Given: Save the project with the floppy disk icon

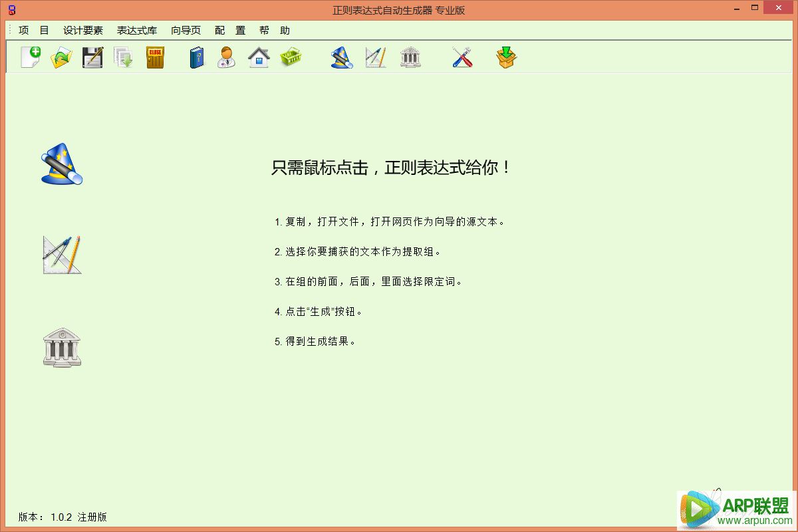Looking at the screenshot, I should tap(92, 57).
